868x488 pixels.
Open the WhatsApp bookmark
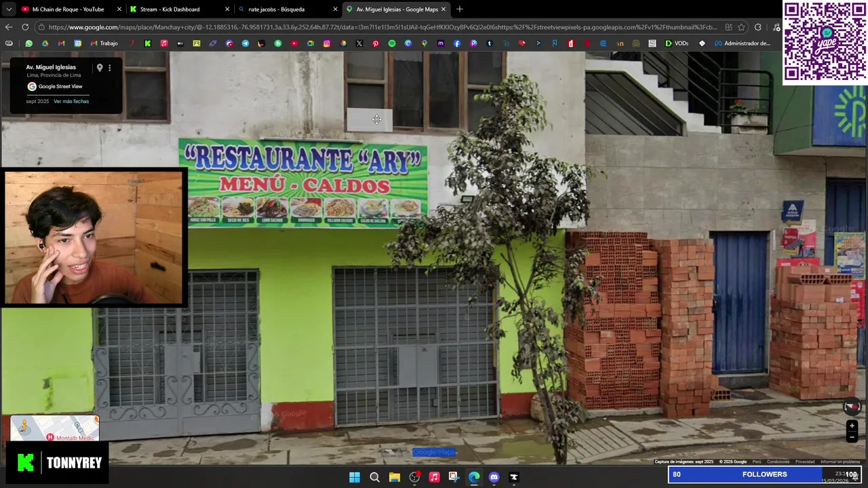click(28, 43)
